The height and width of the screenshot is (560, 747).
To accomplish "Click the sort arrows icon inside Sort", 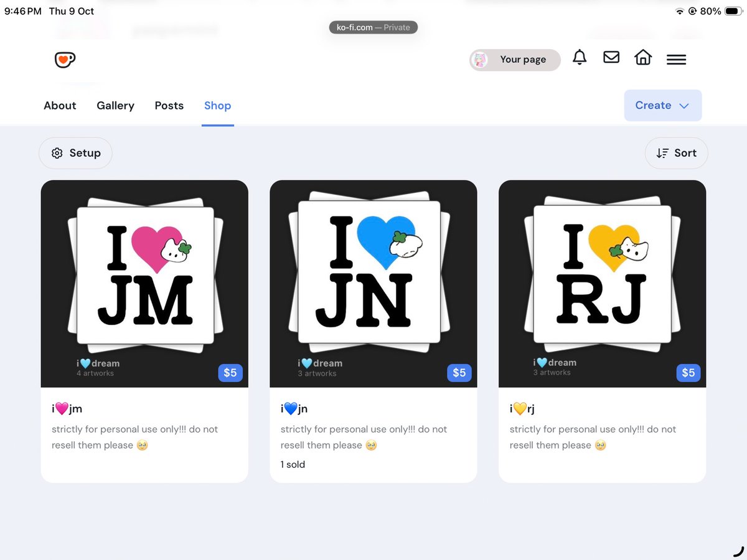I will pos(663,153).
